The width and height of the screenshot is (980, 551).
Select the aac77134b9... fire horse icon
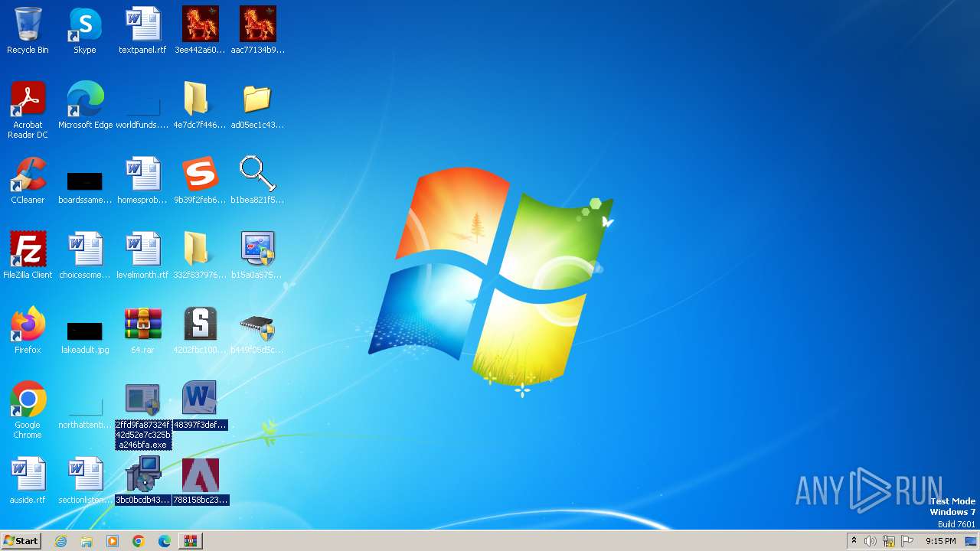(257, 31)
